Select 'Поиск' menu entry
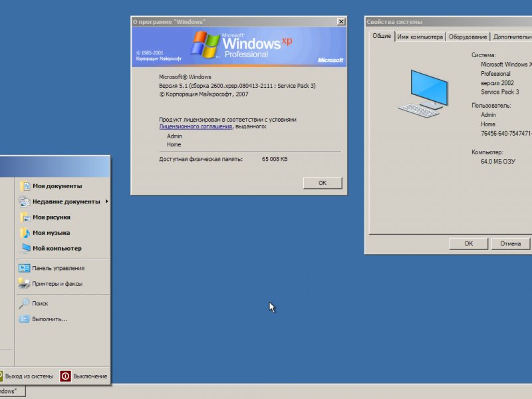The height and width of the screenshot is (399, 532). tap(40, 303)
